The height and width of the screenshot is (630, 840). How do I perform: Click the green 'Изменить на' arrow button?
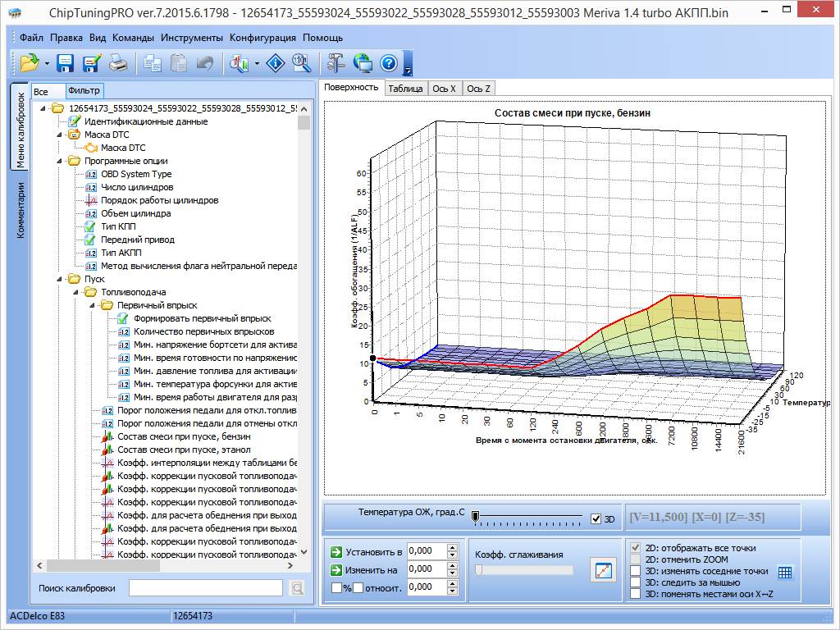(336, 569)
